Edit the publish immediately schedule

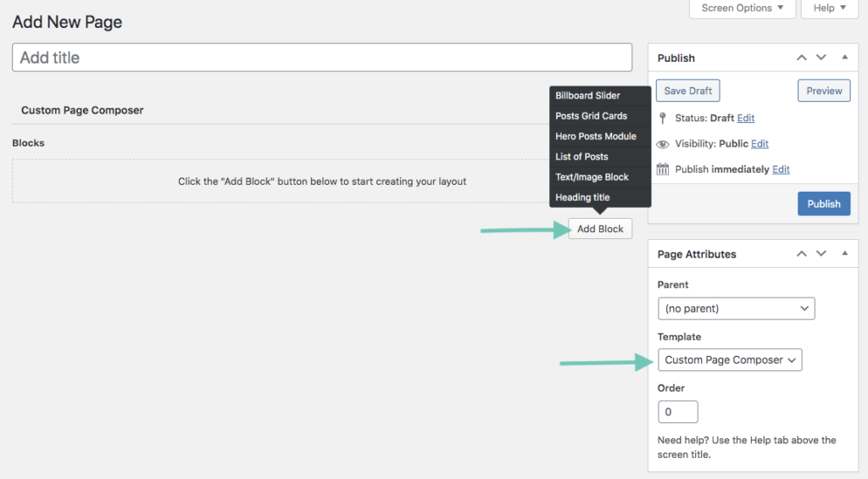tap(781, 170)
